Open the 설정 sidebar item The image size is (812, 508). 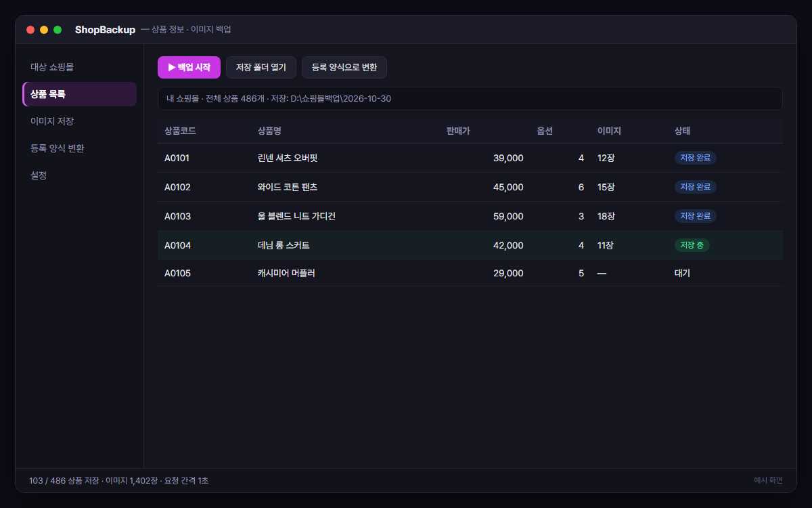pyautogui.click(x=80, y=175)
